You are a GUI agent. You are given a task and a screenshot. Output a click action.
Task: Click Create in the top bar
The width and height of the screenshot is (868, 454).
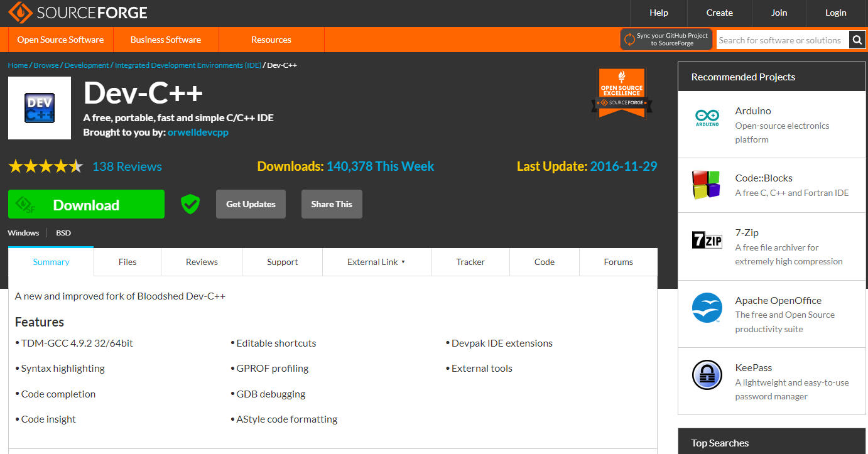coord(719,13)
